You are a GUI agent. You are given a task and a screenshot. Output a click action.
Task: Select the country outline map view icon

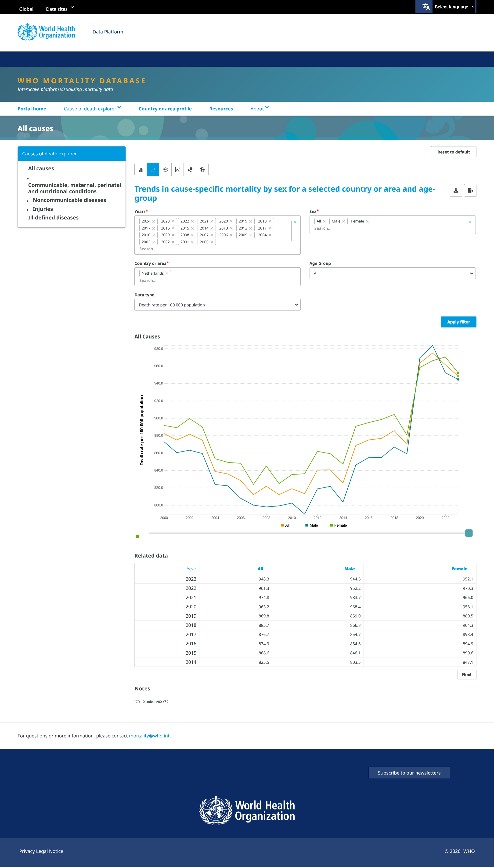(x=165, y=170)
